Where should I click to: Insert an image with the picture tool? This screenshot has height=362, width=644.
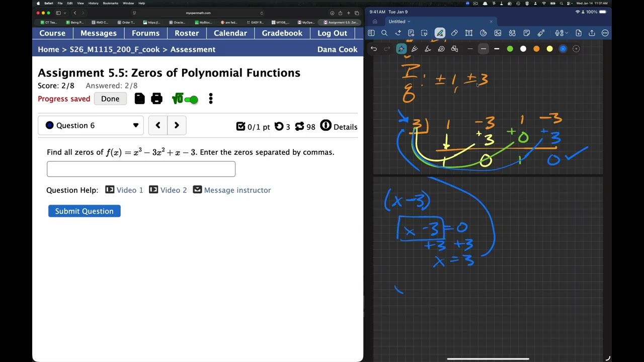coord(498,33)
